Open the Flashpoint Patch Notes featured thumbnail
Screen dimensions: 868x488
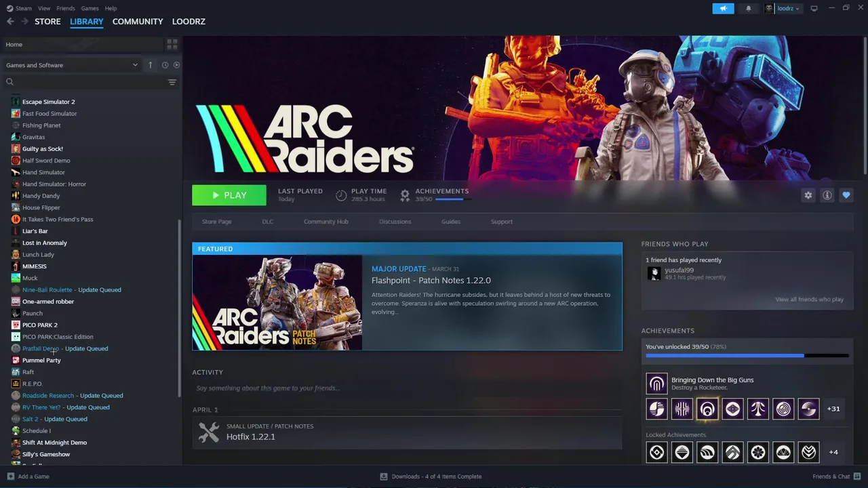pos(277,303)
